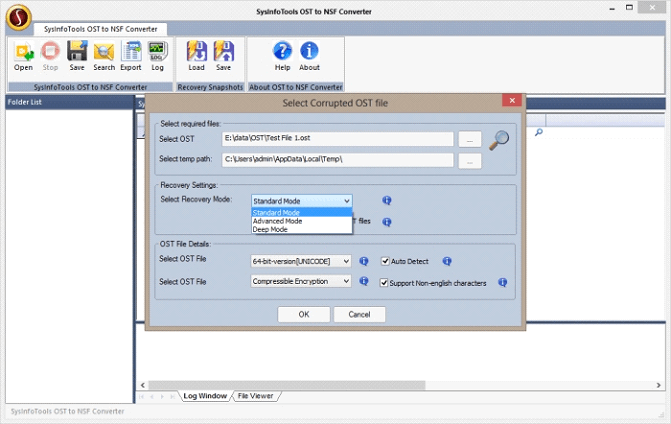Save a recovery snapshot

tap(223, 56)
